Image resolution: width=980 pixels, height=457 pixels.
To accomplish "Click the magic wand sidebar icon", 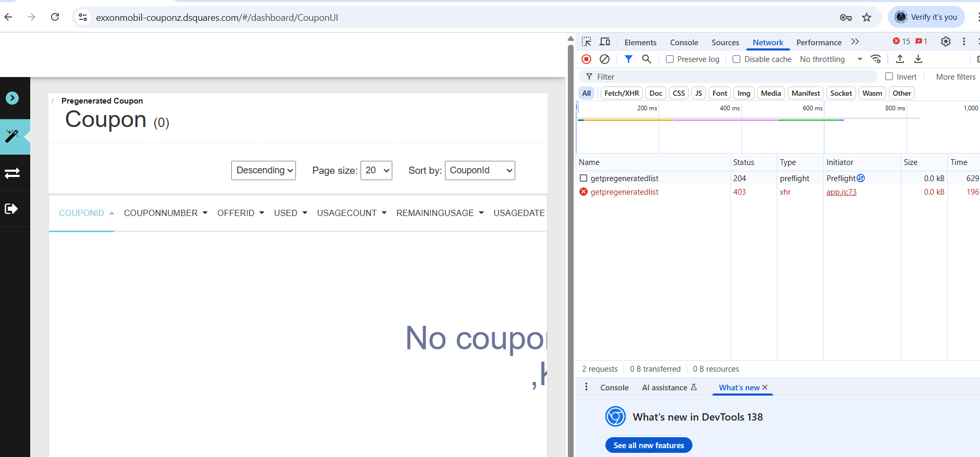I will pyautogui.click(x=12, y=136).
